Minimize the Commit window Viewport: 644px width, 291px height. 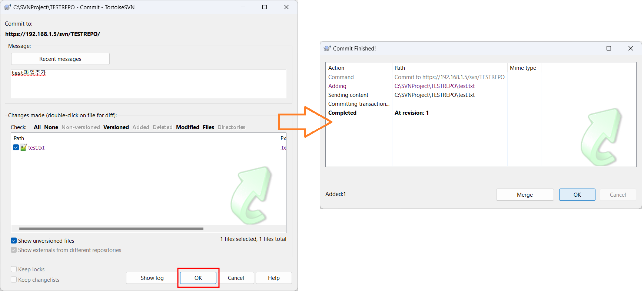tap(243, 7)
